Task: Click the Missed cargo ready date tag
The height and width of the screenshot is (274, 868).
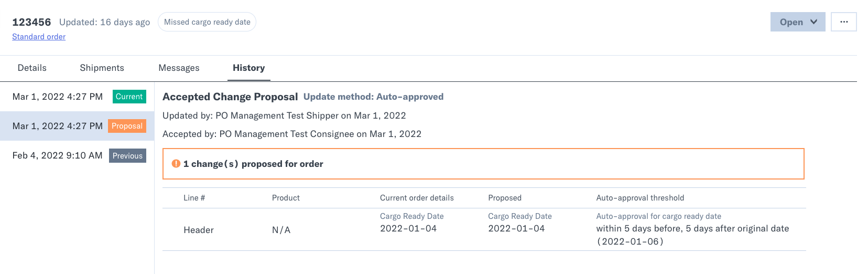Action: click(207, 22)
